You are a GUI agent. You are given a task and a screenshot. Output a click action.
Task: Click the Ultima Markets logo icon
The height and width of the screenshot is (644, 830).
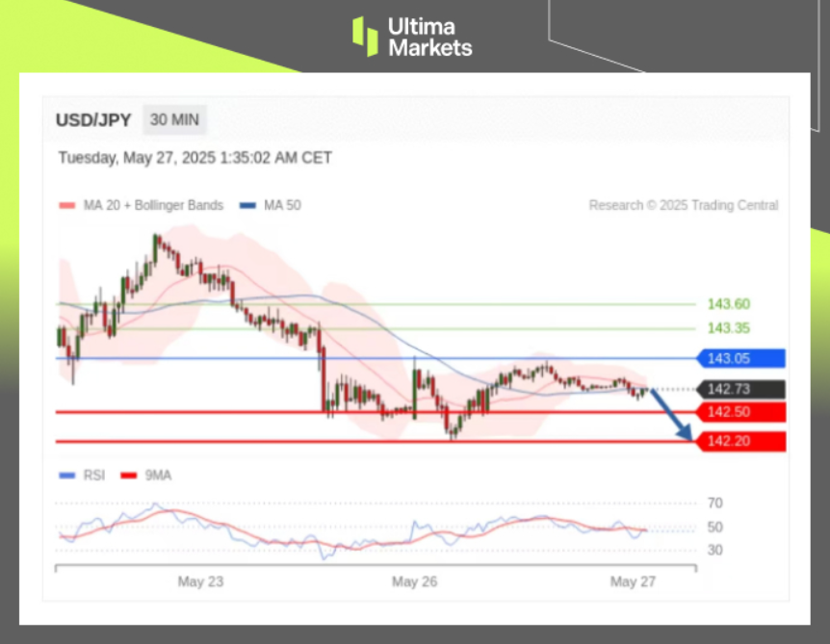(365, 36)
